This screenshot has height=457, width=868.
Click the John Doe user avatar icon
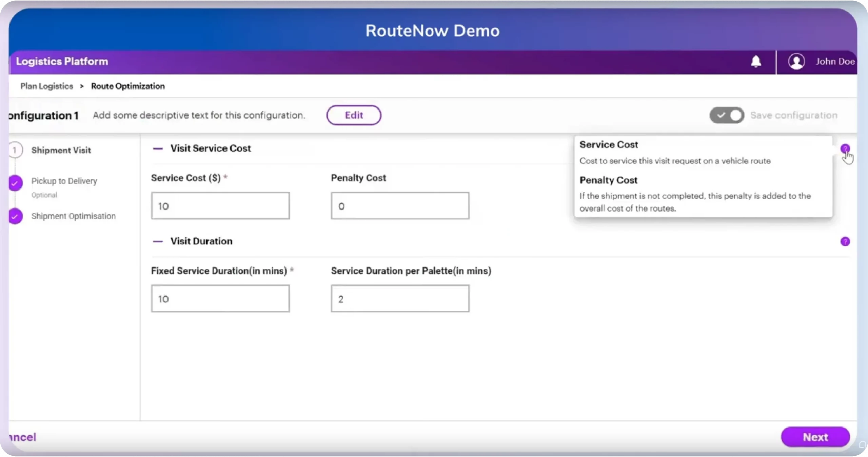pyautogui.click(x=796, y=62)
